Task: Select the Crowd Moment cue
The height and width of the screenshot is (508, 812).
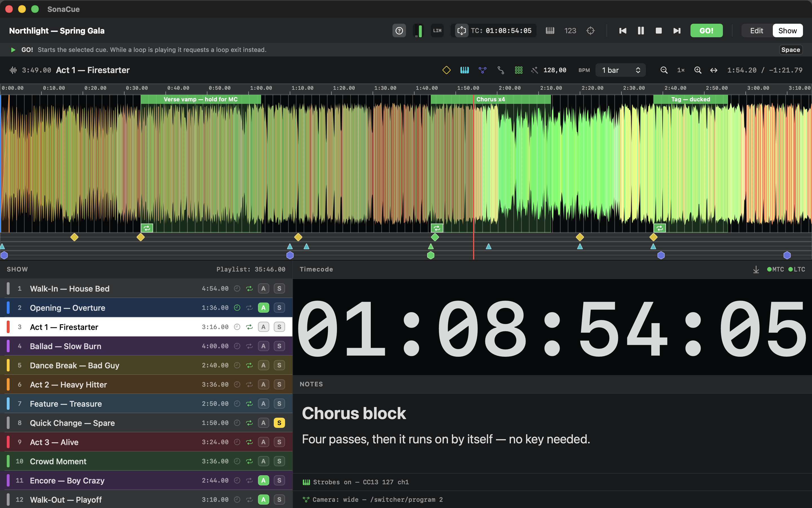Action: pos(146,461)
